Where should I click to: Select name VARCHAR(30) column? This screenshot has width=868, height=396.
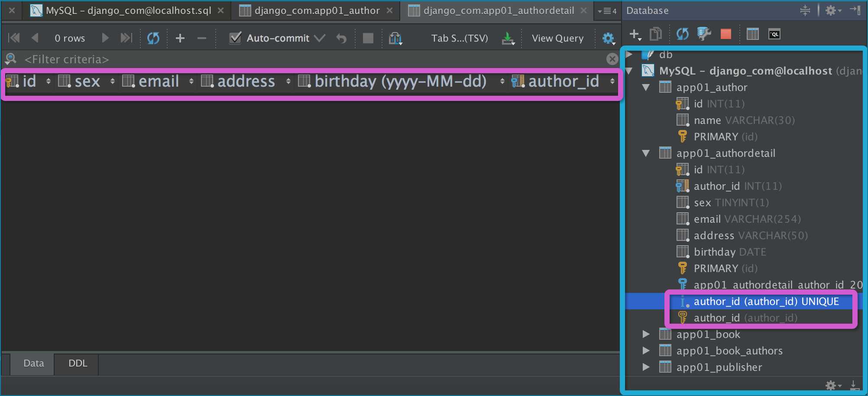pyautogui.click(x=744, y=120)
